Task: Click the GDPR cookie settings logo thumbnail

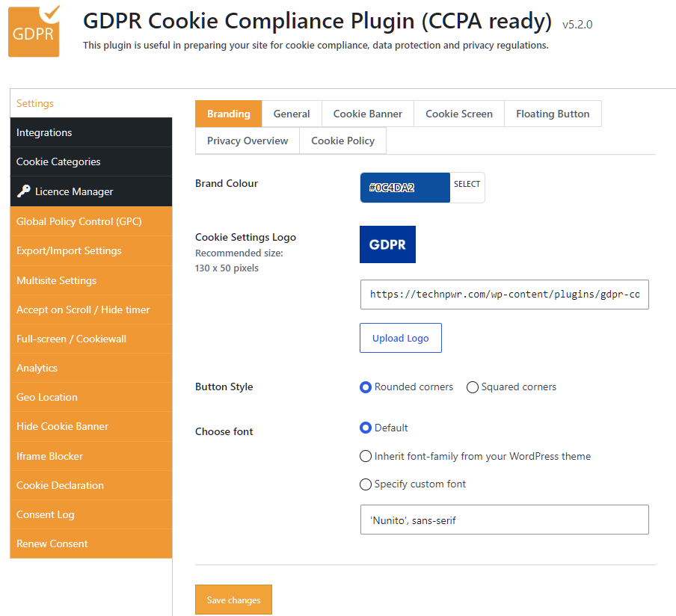Action: [387, 244]
